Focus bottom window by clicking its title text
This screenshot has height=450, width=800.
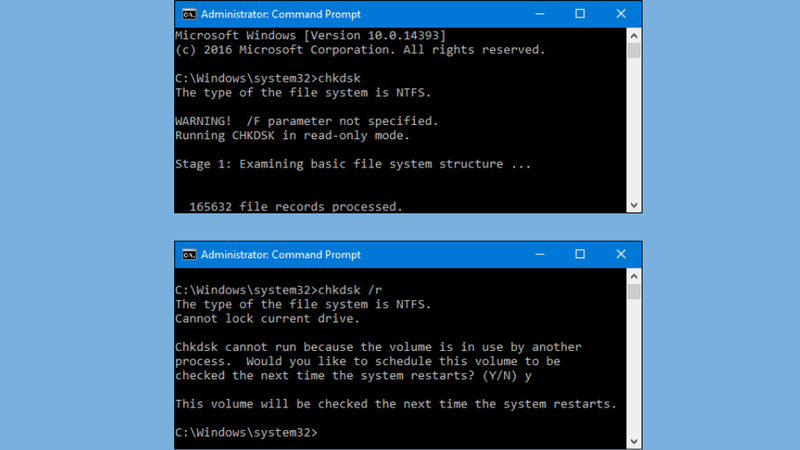[x=281, y=255]
